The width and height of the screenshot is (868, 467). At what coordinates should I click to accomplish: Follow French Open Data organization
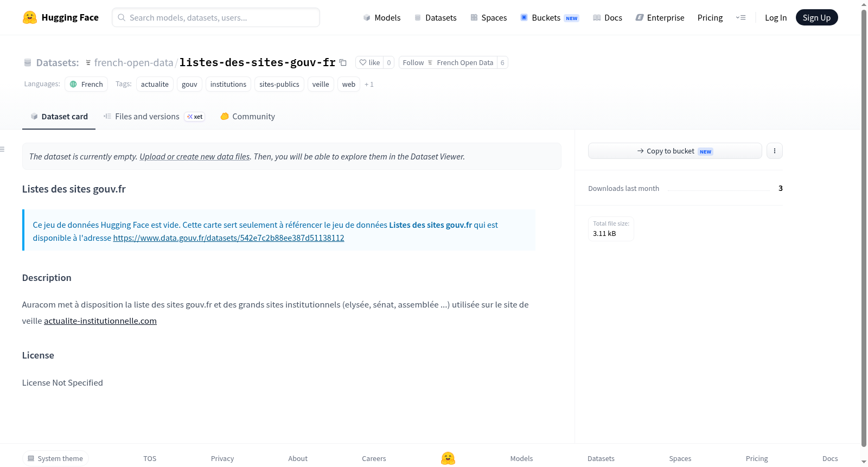click(448, 62)
